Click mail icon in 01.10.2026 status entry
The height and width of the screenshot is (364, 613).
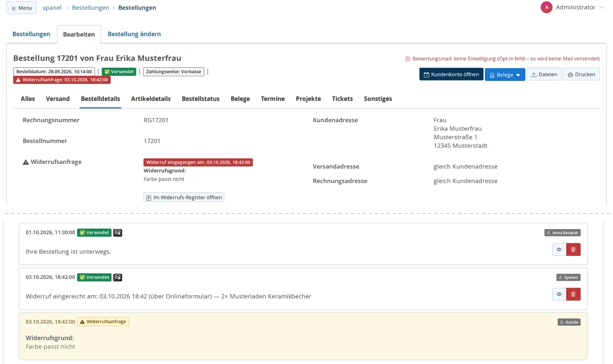(118, 232)
